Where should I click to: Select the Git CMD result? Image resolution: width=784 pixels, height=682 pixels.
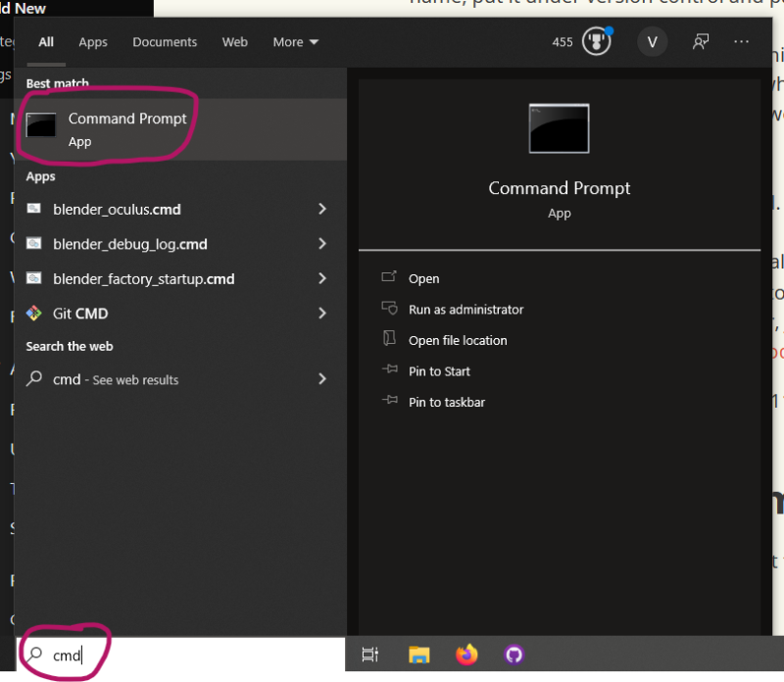tap(180, 314)
